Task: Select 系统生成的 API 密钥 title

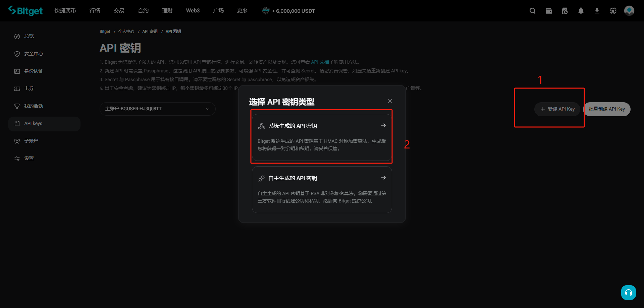Action: [x=293, y=126]
